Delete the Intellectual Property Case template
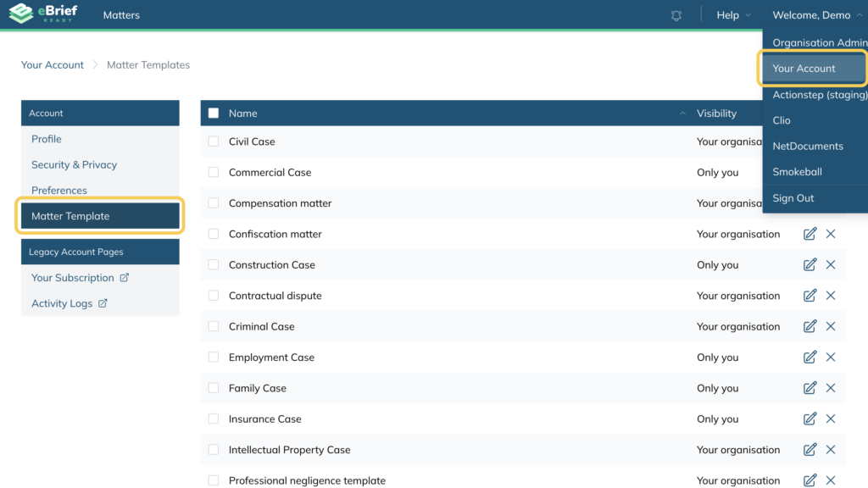 click(831, 450)
